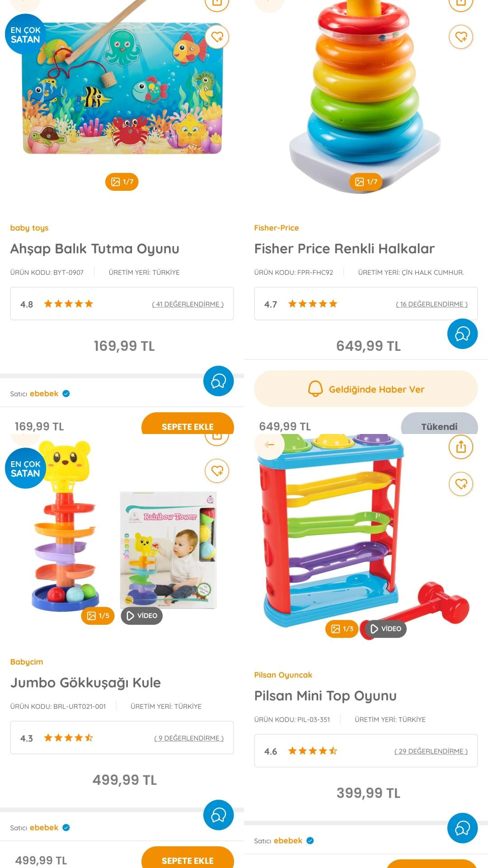Play VIDEO for Pilsan Mini Top Oyunu
Screen dimensions: 488x868
[x=385, y=629]
